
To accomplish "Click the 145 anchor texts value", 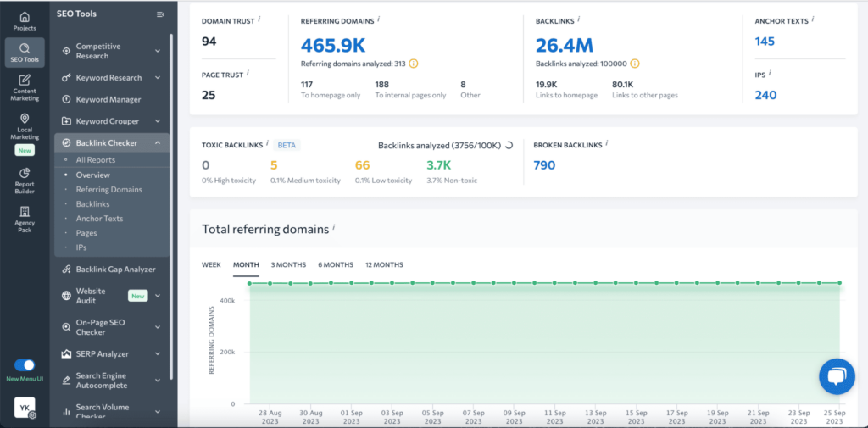I will tap(765, 42).
